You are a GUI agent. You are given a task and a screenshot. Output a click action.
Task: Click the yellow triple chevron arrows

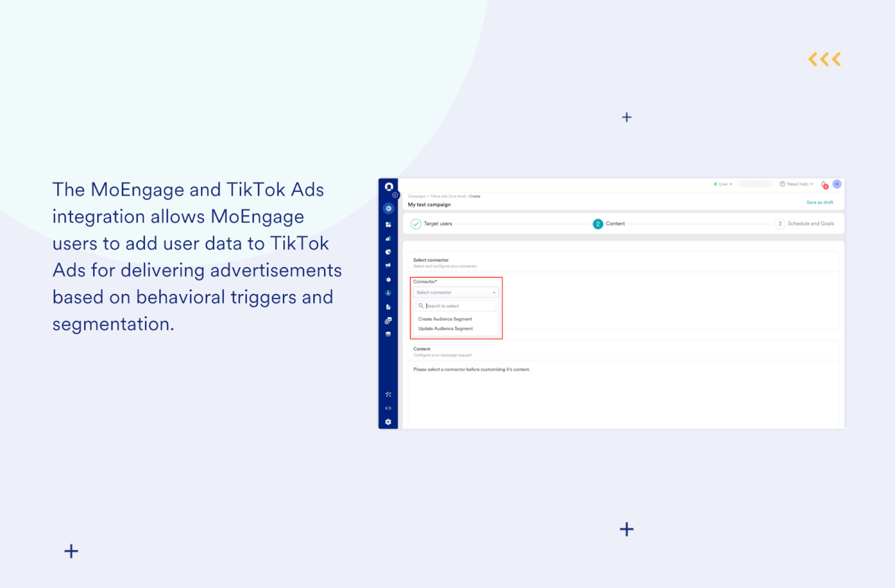pyautogui.click(x=825, y=59)
